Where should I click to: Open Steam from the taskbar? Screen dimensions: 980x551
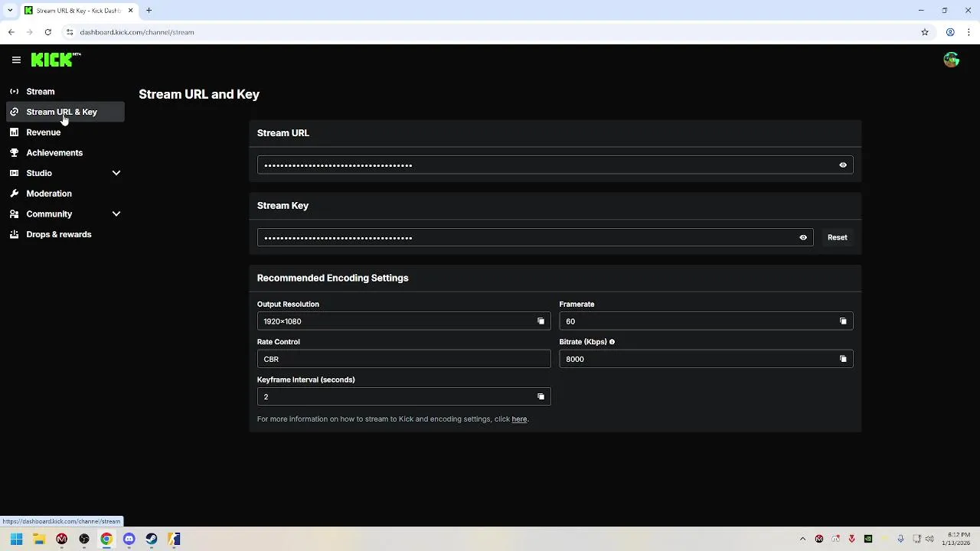pyautogui.click(x=152, y=539)
